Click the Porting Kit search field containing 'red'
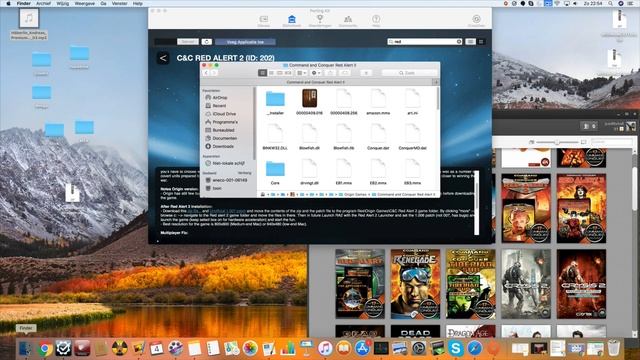 pos(424,42)
